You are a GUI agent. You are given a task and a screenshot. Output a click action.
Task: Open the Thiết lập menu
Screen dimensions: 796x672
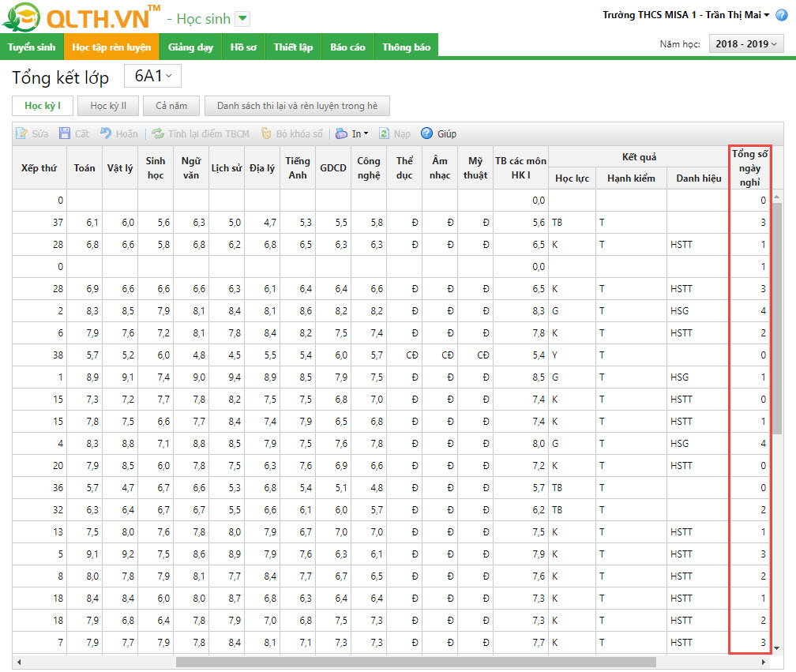click(293, 47)
